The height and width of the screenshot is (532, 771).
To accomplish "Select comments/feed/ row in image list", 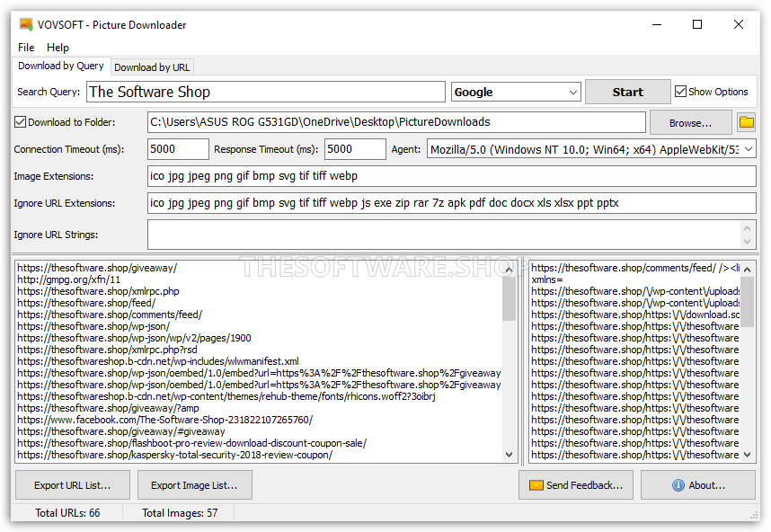I will [x=635, y=268].
